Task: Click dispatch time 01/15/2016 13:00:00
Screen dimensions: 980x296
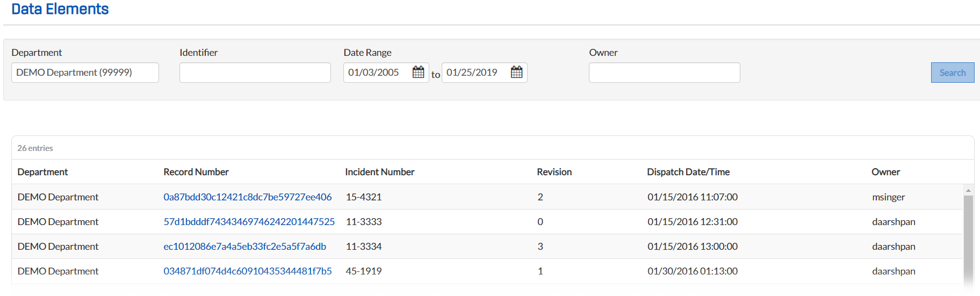Action: (693, 247)
